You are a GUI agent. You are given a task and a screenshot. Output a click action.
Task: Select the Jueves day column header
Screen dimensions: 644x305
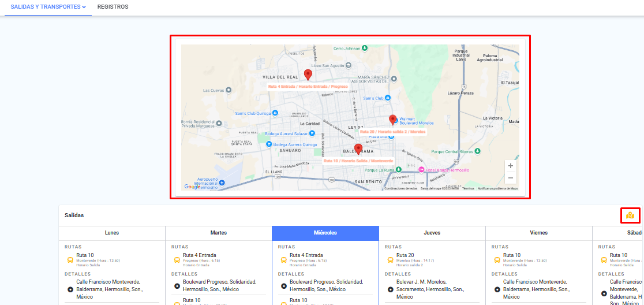432,233
